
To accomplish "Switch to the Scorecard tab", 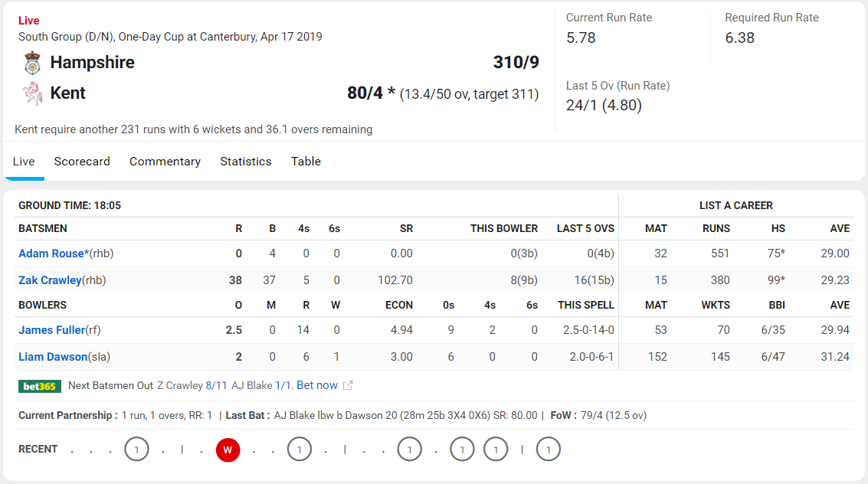I will coord(82,162).
